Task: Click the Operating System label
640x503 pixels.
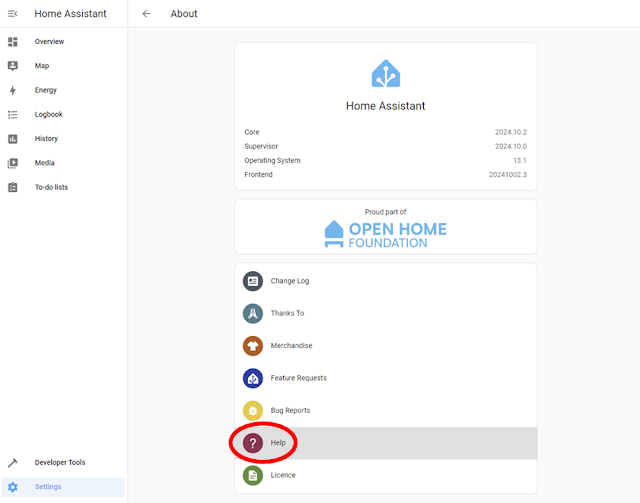Action: pos(272,160)
